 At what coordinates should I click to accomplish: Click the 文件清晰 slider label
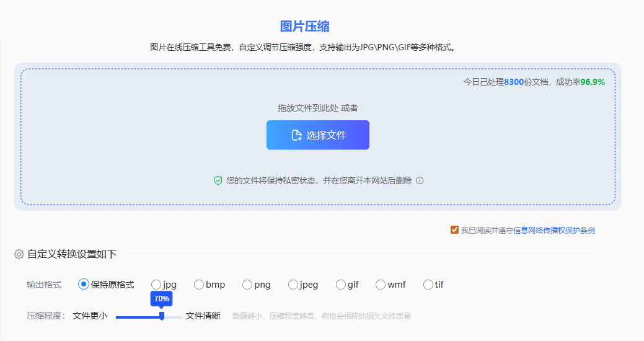pos(203,316)
